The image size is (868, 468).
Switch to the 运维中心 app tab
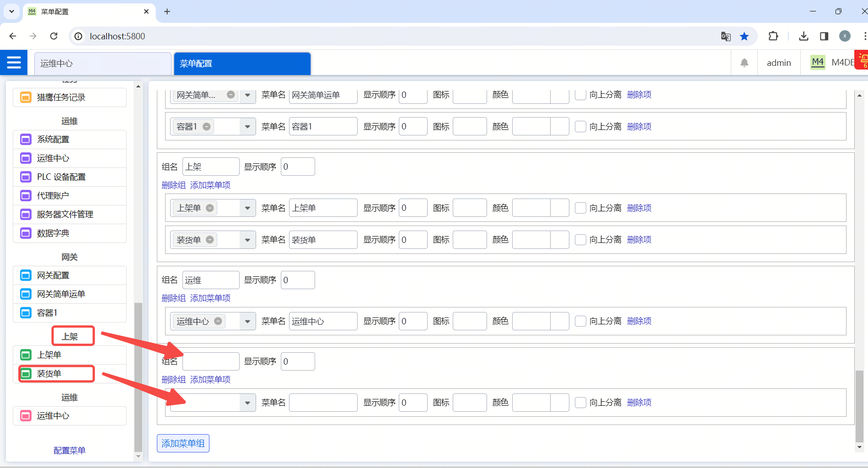102,64
